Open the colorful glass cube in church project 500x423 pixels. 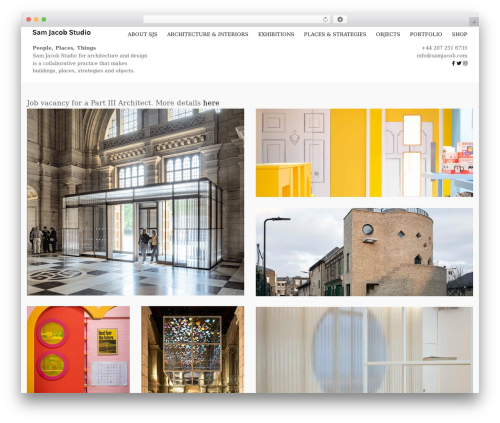tap(193, 350)
